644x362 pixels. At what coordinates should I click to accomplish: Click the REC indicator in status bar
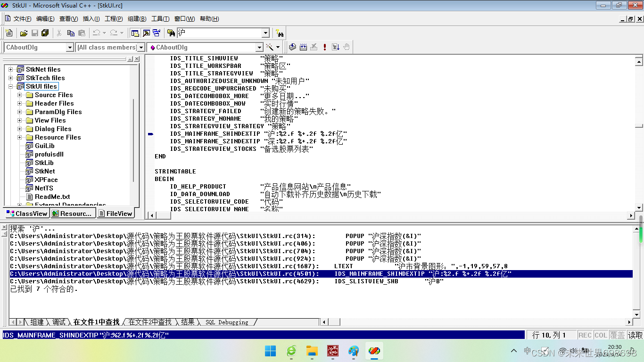click(585, 335)
